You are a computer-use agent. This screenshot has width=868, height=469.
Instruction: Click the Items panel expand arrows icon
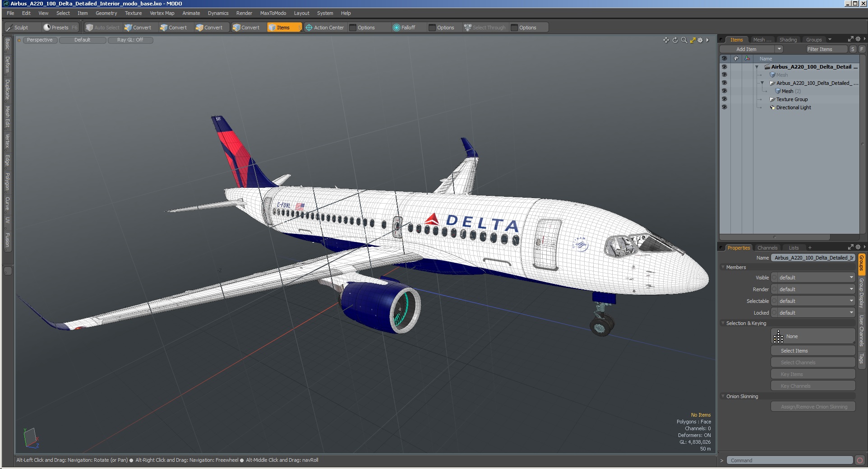pos(850,39)
